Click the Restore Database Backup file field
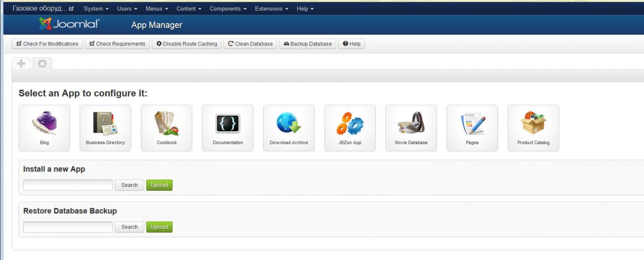This screenshot has width=644, height=260. [68, 227]
